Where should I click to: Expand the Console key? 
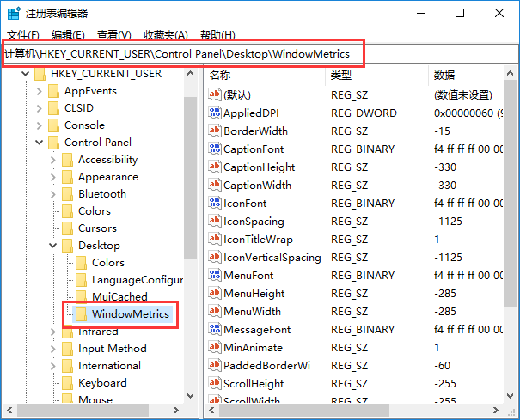pos(40,125)
